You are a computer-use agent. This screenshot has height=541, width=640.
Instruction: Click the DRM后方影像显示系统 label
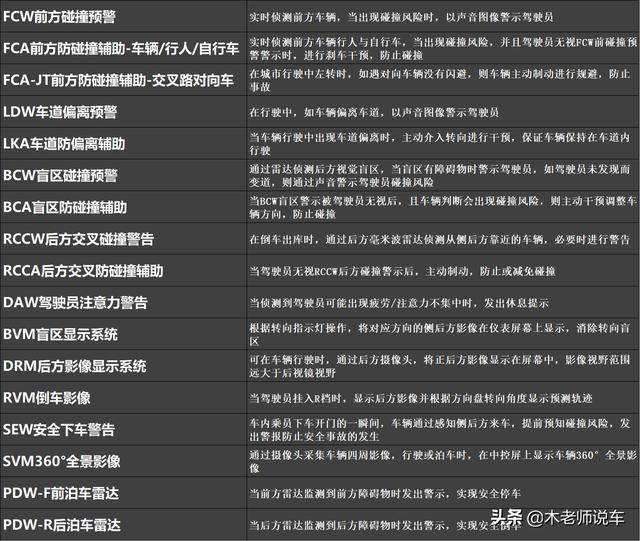point(75,366)
